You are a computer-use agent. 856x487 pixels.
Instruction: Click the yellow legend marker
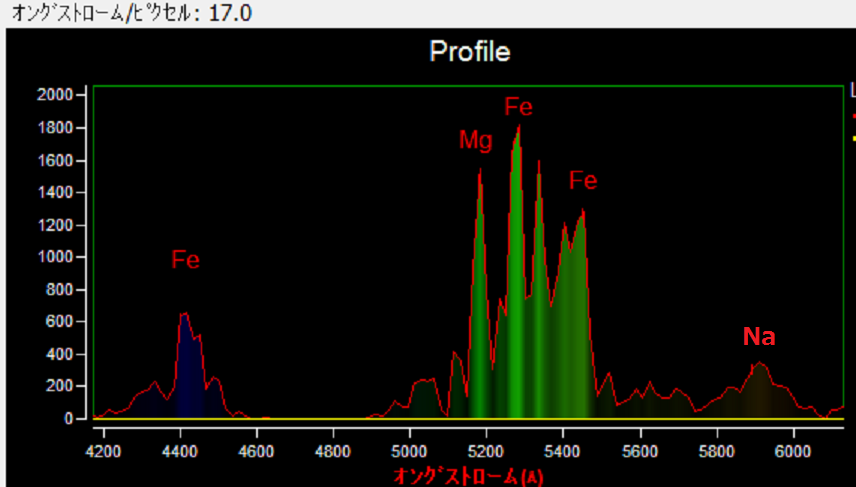pyautogui.click(x=853, y=138)
